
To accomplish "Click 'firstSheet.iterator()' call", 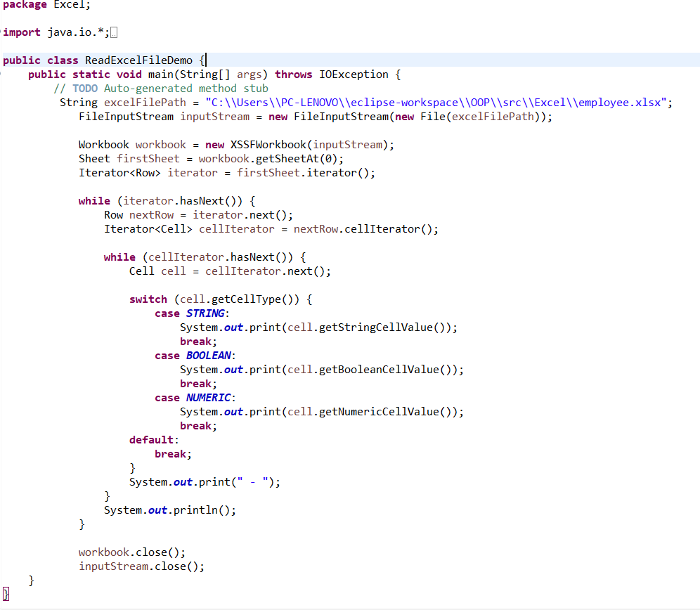I will (303, 173).
